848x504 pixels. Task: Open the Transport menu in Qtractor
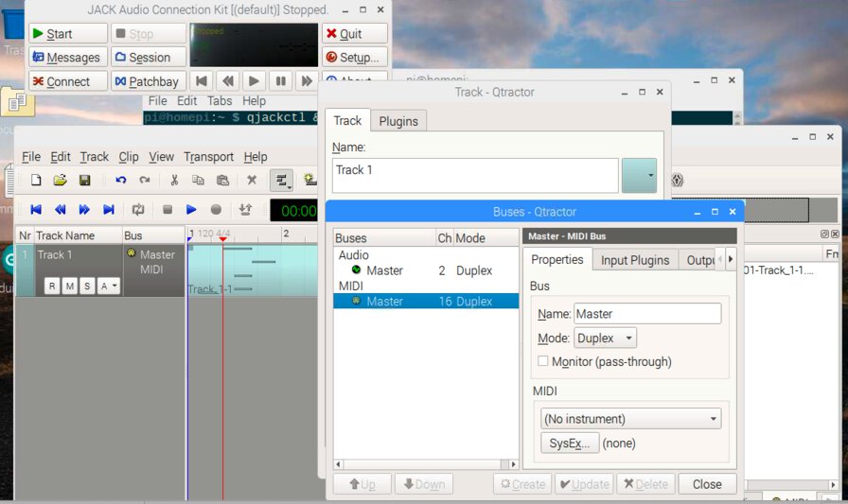209,157
